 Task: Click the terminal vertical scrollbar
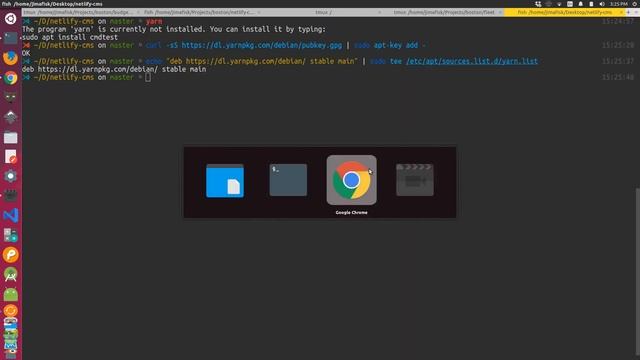pyautogui.click(x=638, y=271)
